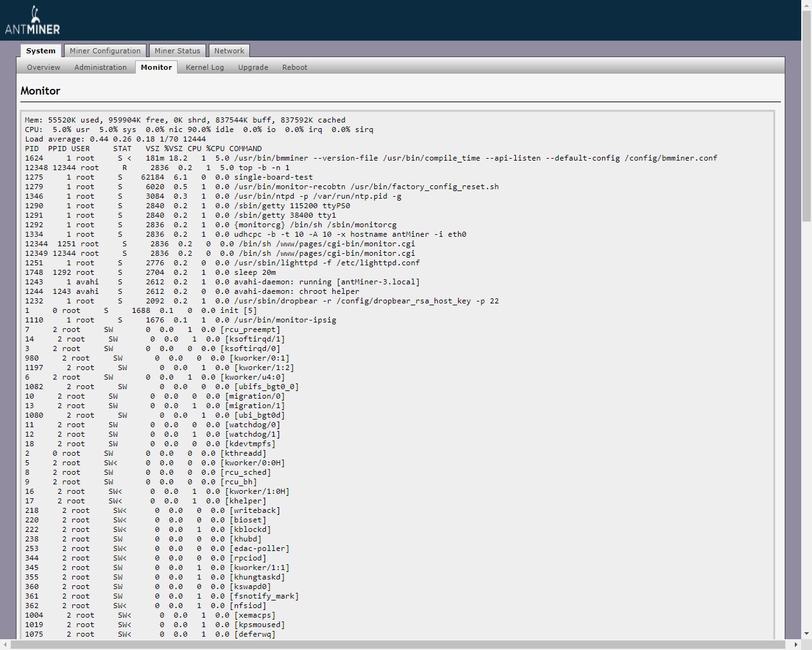Click the dropbear process row
812x650 pixels.
click(262, 301)
